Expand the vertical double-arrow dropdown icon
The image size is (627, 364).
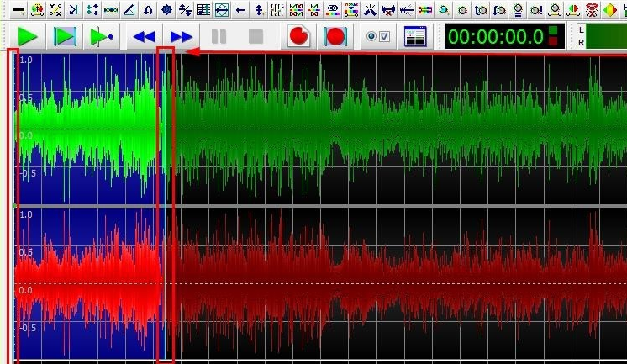[x=259, y=10]
